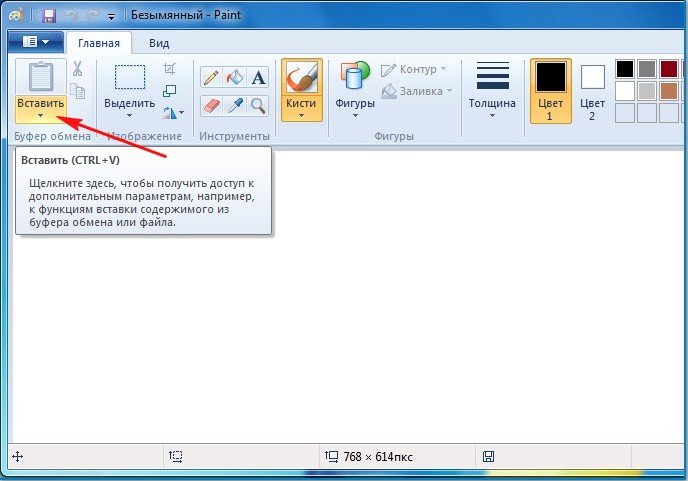This screenshot has height=481, width=688.
Task: Select Цвет 1 foreground color
Action: click(551, 91)
